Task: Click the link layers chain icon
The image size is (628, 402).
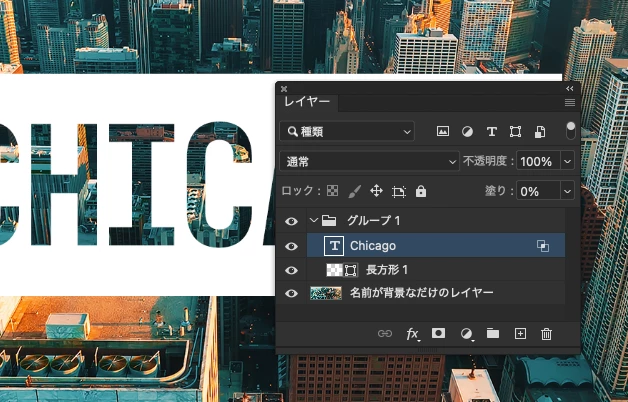Action: pos(385,334)
